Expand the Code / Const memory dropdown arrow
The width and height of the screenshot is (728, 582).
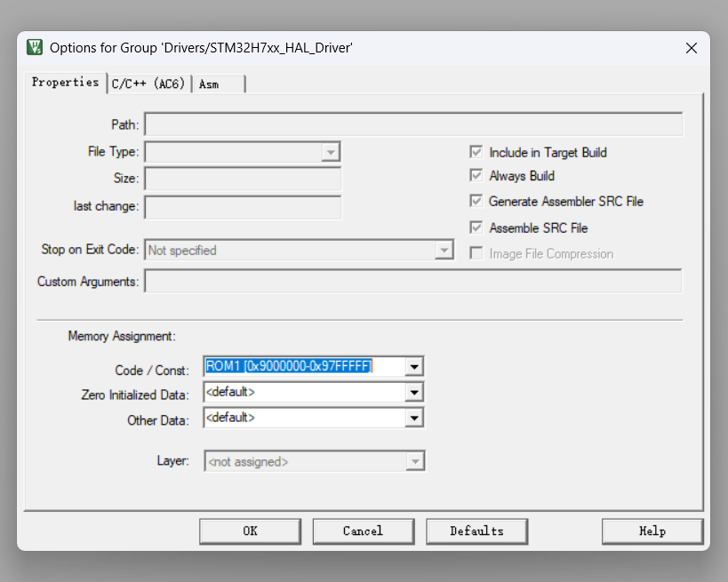414,367
